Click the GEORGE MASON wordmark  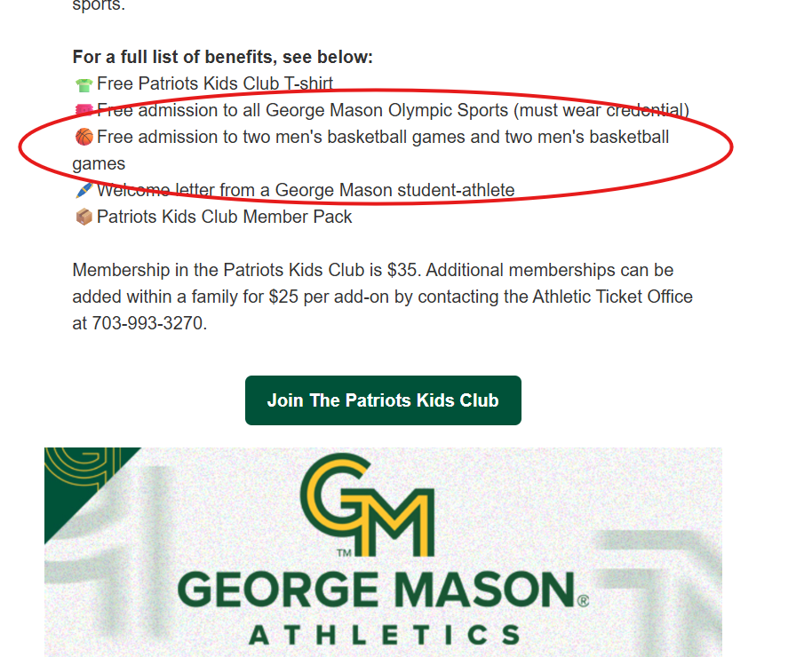coord(377,590)
